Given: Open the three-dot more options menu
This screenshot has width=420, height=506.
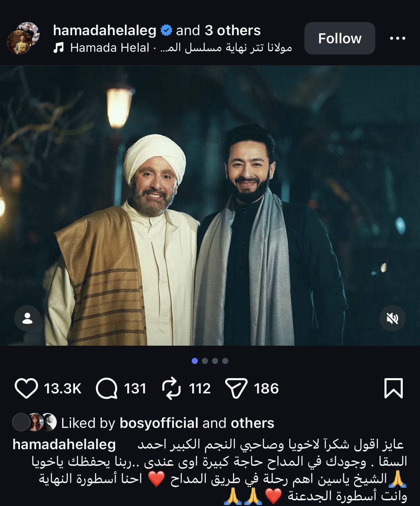Looking at the screenshot, I should [398, 38].
